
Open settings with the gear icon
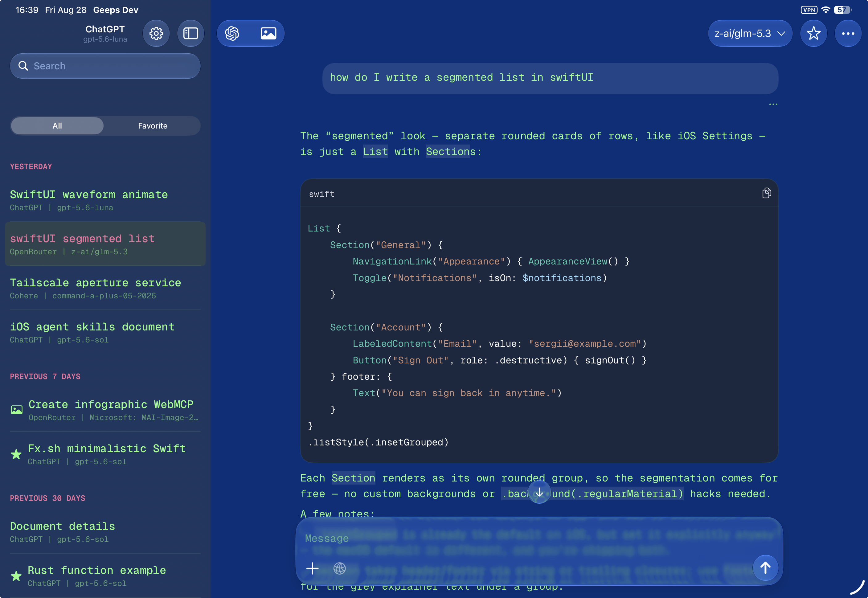pyautogui.click(x=156, y=33)
